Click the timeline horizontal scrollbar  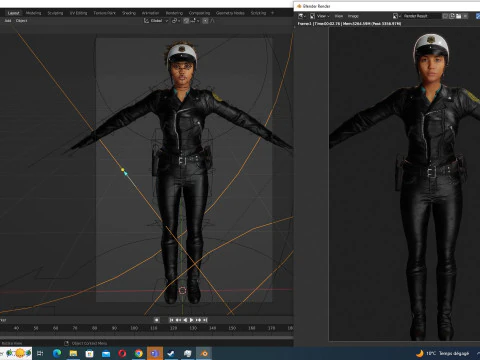(x=147, y=337)
